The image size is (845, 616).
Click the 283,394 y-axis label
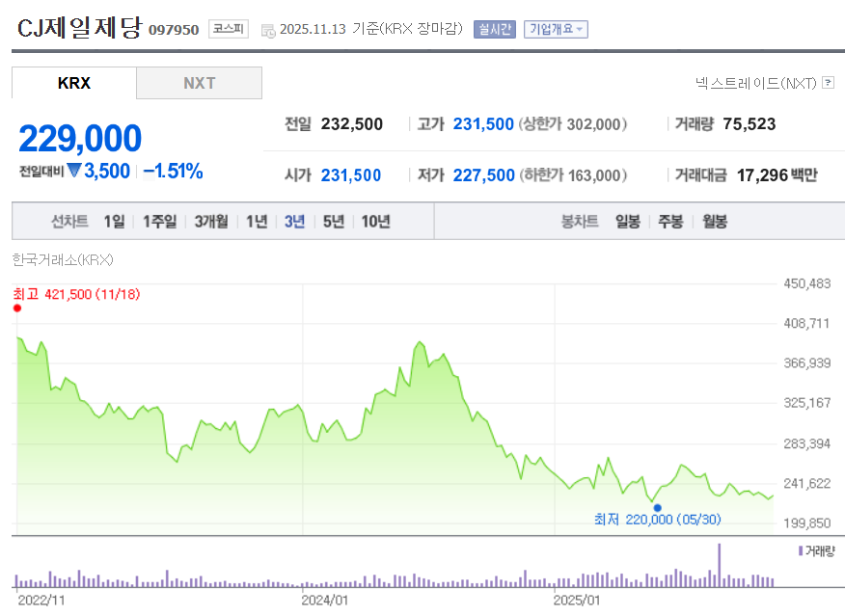[807, 443]
